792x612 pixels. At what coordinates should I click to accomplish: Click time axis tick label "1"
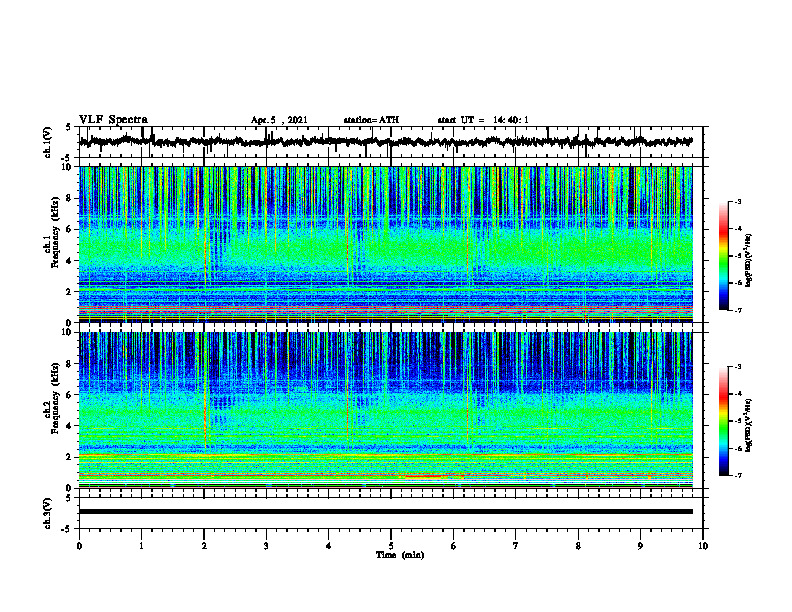(x=141, y=546)
